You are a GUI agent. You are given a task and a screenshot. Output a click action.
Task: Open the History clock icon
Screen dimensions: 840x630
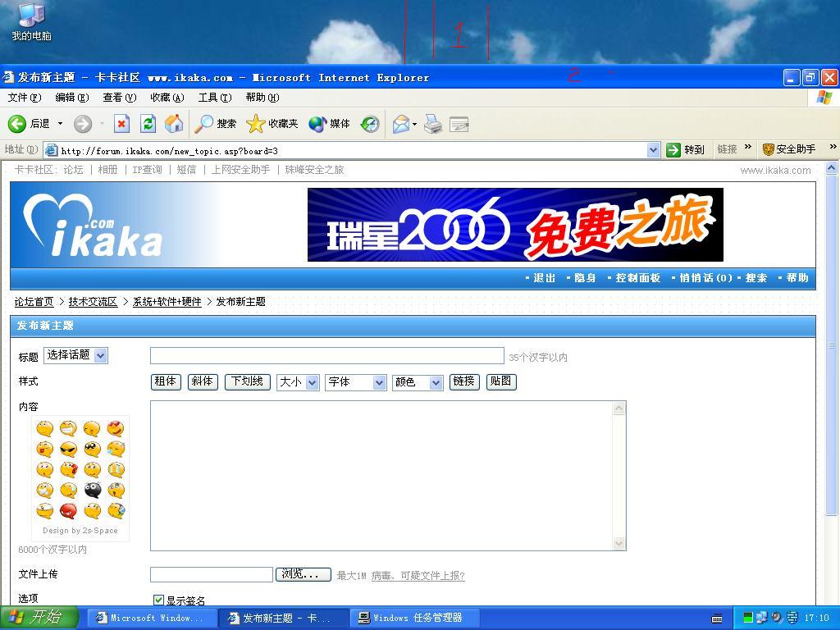point(370,124)
